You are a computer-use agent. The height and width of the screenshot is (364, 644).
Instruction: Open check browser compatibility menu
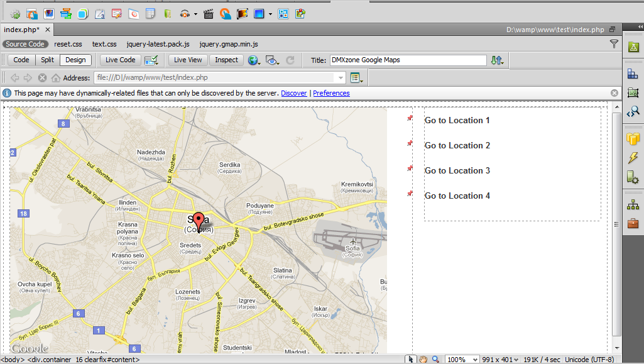(151, 60)
